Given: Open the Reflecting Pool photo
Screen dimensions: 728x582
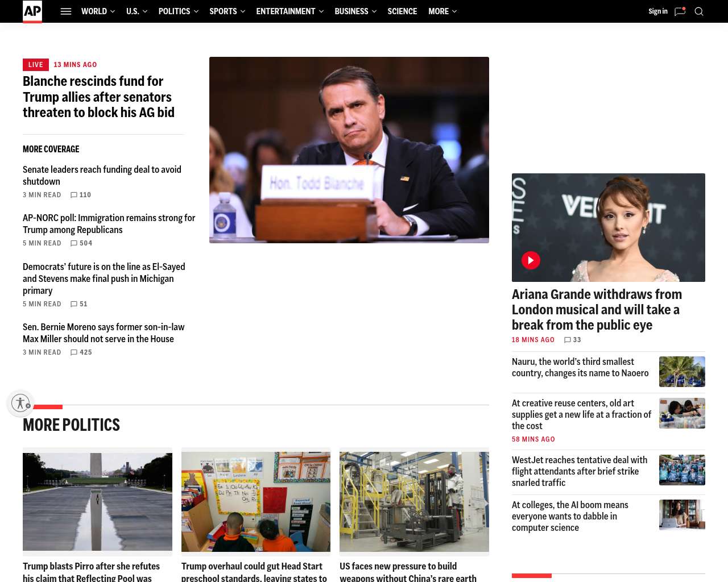Looking at the screenshot, I should [x=97, y=502].
